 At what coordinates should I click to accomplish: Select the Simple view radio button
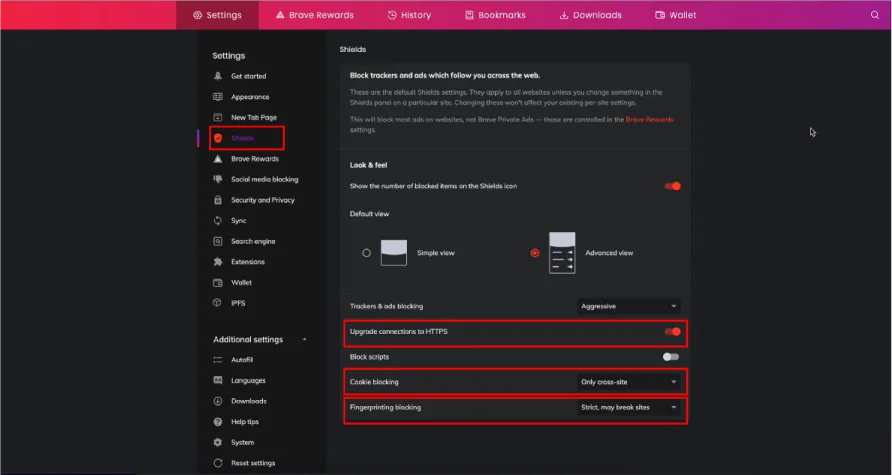366,253
